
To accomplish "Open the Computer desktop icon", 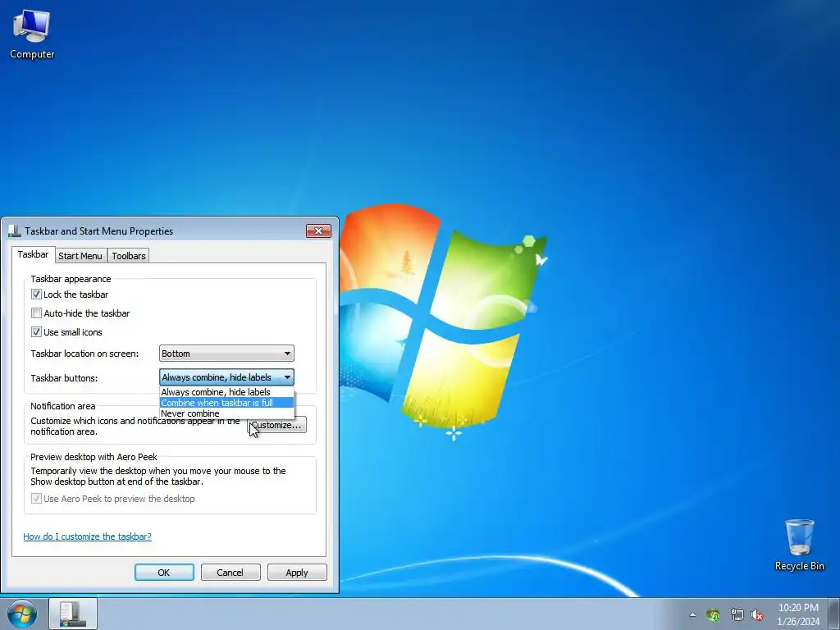I will coord(32,34).
